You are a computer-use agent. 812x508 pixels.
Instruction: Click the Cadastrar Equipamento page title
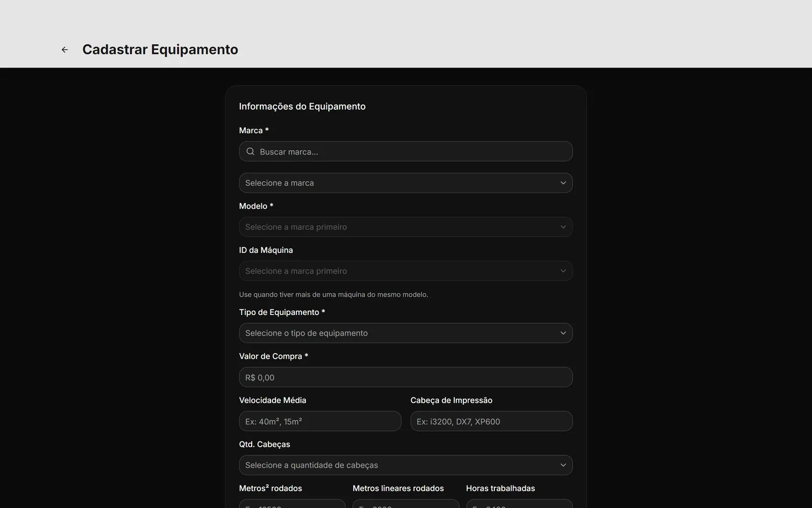click(160, 50)
